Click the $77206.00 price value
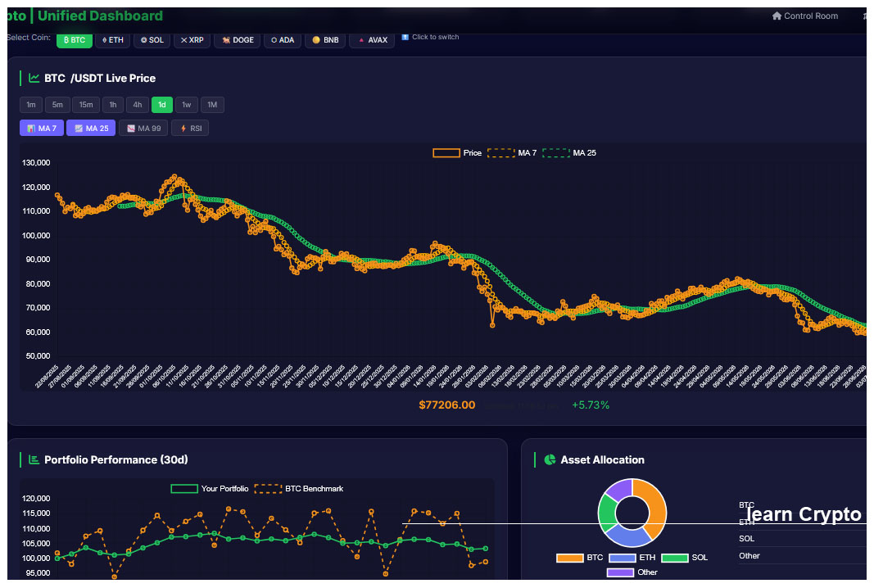The width and height of the screenshot is (874, 588). point(447,405)
